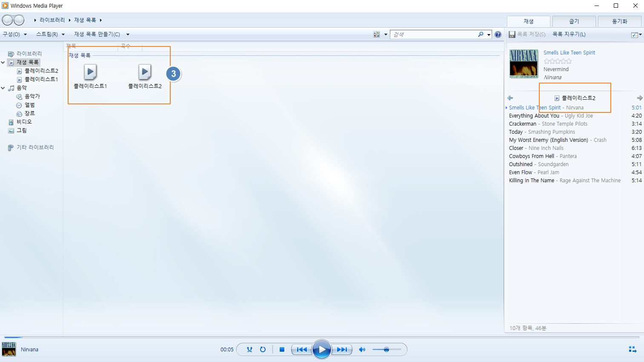Viewport: 644px width, 362px height.
Task: Select 재생 목록 in navigation tree
Action: click(28, 62)
